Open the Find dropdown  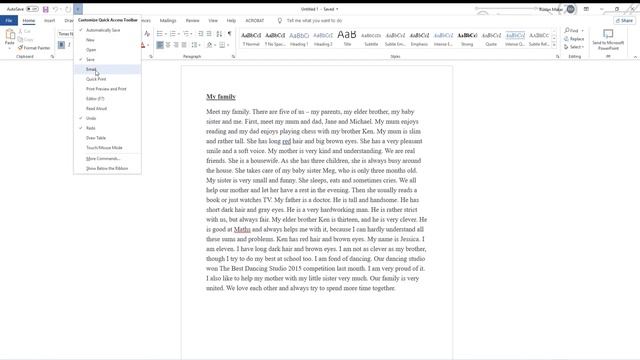pos(582,31)
